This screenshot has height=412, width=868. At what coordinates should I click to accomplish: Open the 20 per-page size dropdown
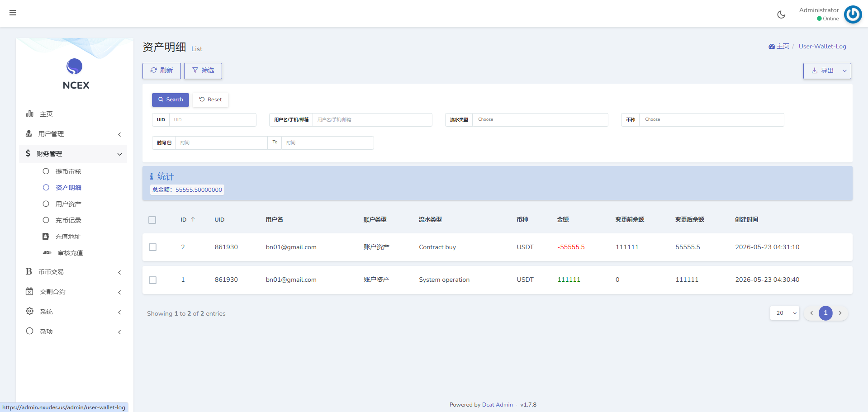click(785, 313)
